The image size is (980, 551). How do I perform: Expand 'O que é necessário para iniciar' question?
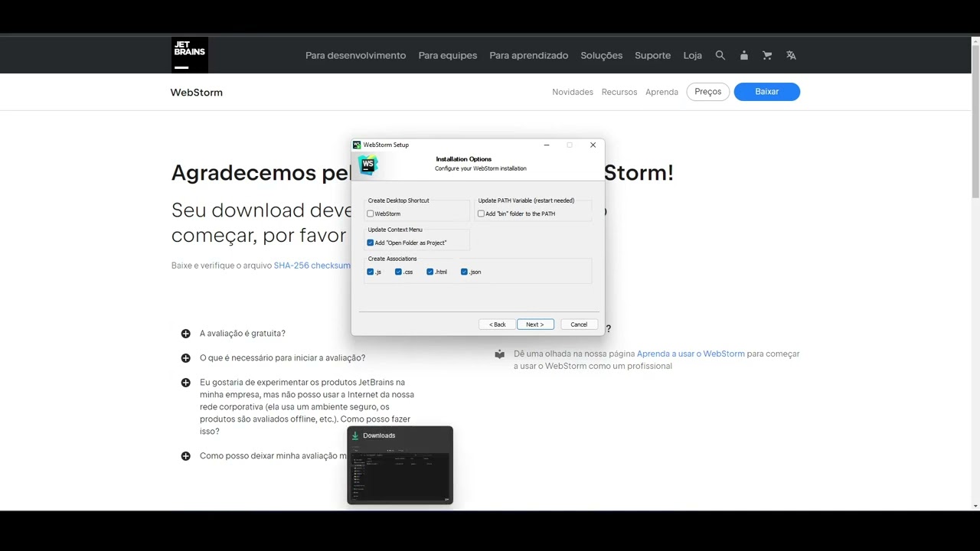point(283,358)
